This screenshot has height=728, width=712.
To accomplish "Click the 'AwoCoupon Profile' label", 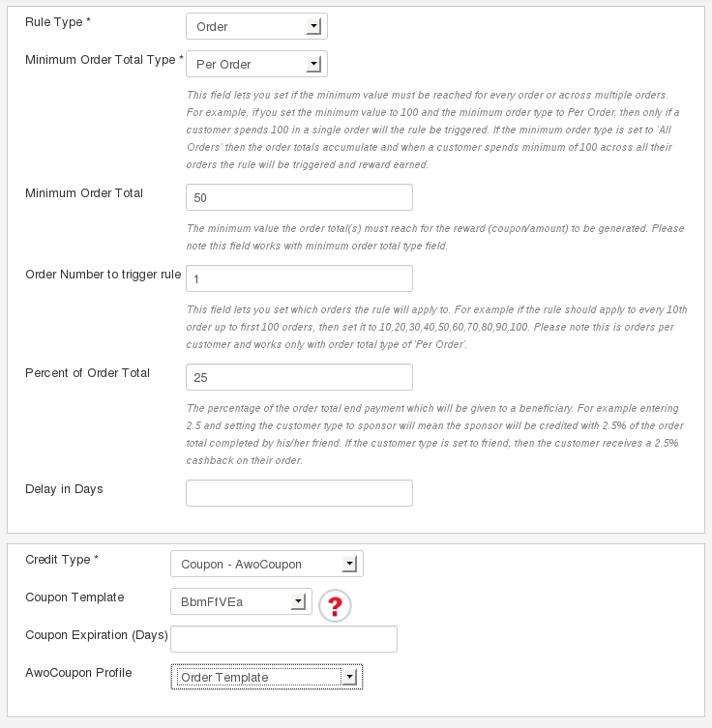I will (78, 673).
